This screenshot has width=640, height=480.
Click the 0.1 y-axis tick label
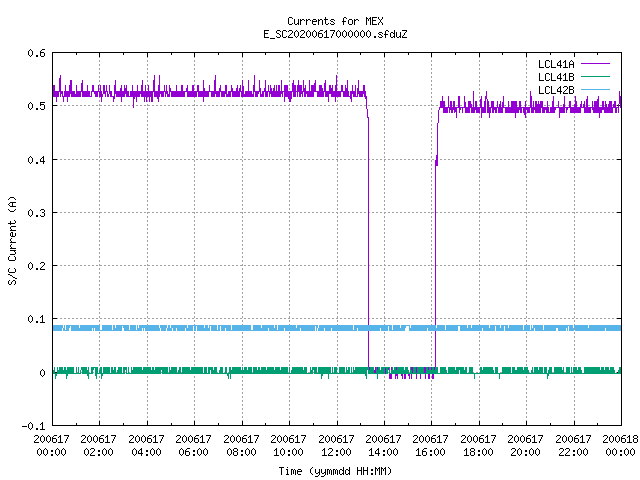(x=36, y=319)
